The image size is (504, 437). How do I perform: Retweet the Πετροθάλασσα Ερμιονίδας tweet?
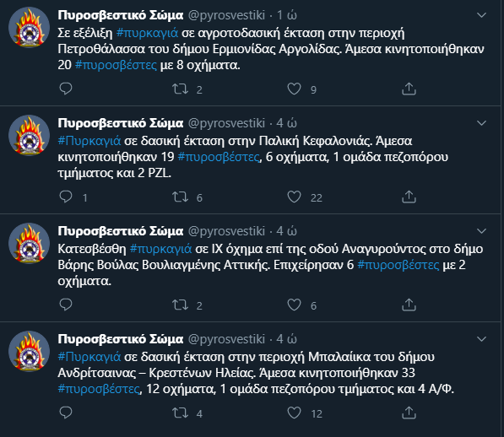180,89
